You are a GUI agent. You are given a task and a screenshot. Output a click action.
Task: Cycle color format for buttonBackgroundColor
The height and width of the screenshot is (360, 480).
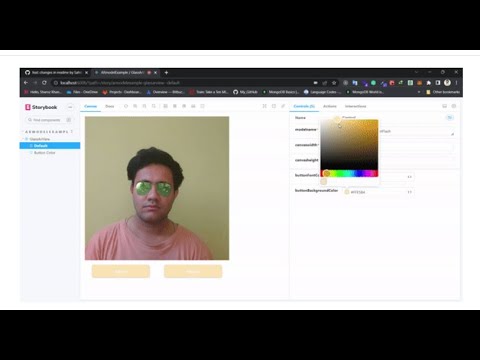click(409, 192)
